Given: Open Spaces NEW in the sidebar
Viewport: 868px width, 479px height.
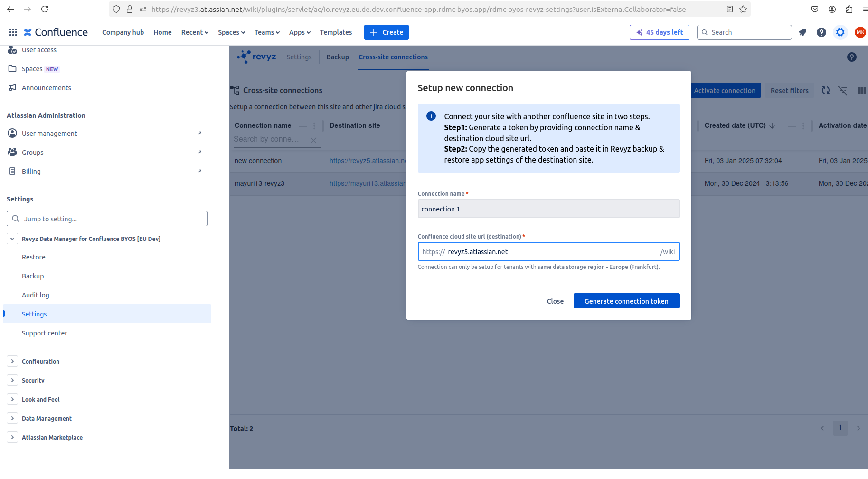Looking at the screenshot, I should tap(107, 69).
